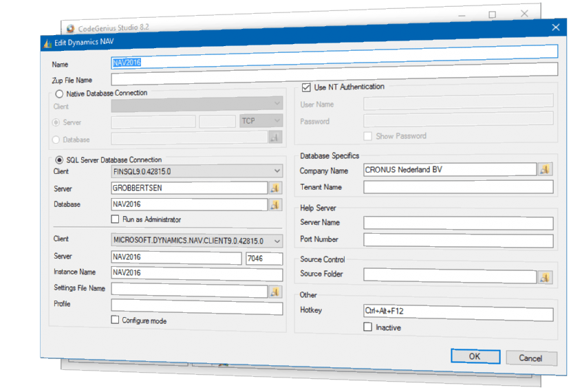Click the SQL Server field containing GROBBERTSEN
Screen dimensions: 571x392
(189, 188)
